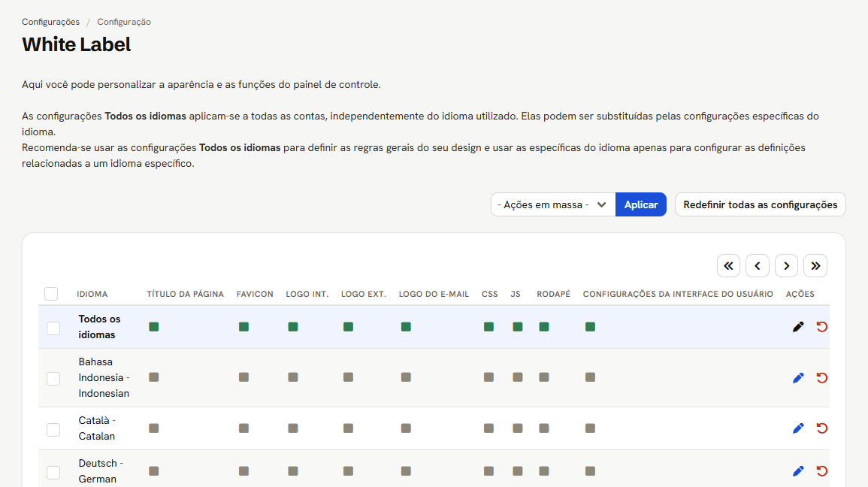Open the Ações em massa dropdown
This screenshot has height=487, width=868.
[553, 204]
